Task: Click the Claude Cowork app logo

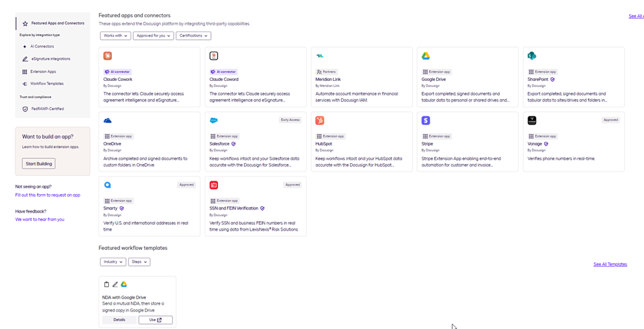Action: coord(107,56)
